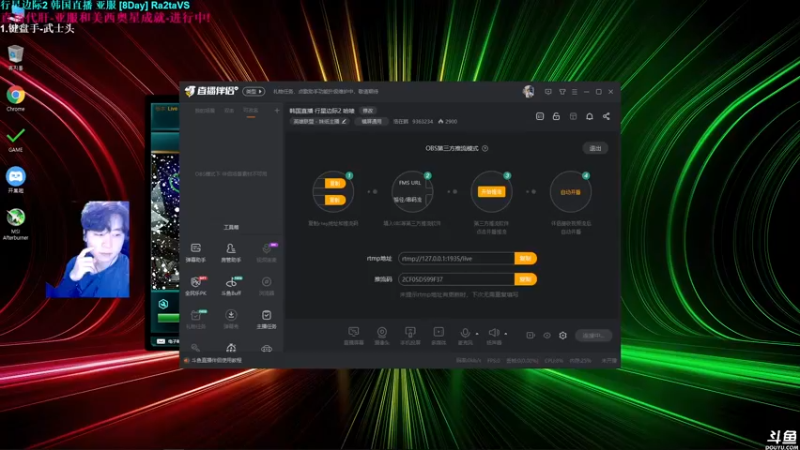800x450 pixels.
Task: Open the 主播任务 anchor tasks tool
Action: tap(266, 319)
